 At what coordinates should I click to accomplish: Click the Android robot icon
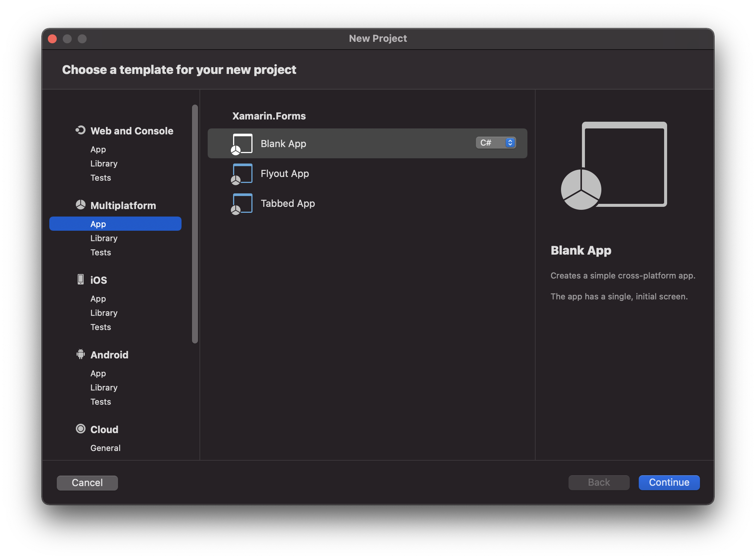[80, 354]
